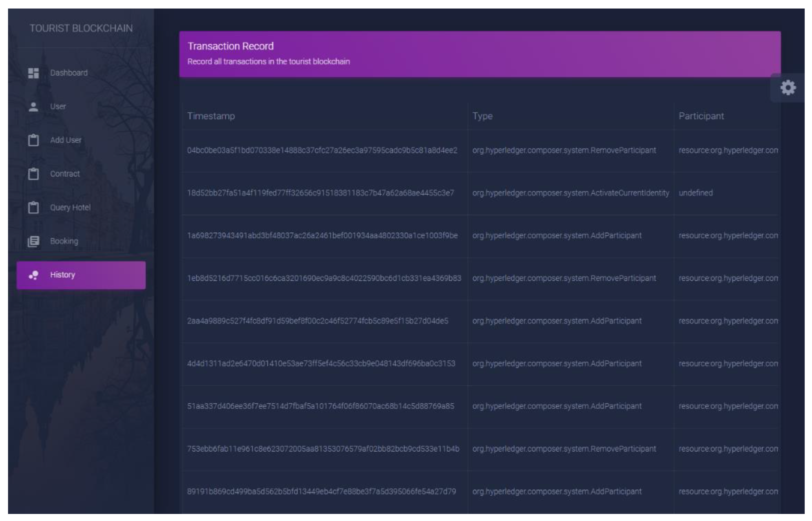Click the Timestamp column header
Image resolution: width=812 pixels, height=521 pixels.
point(211,116)
